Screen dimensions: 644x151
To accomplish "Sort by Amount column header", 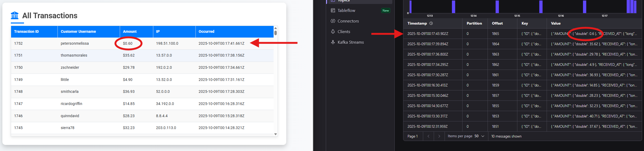I will [x=130, y=31].
